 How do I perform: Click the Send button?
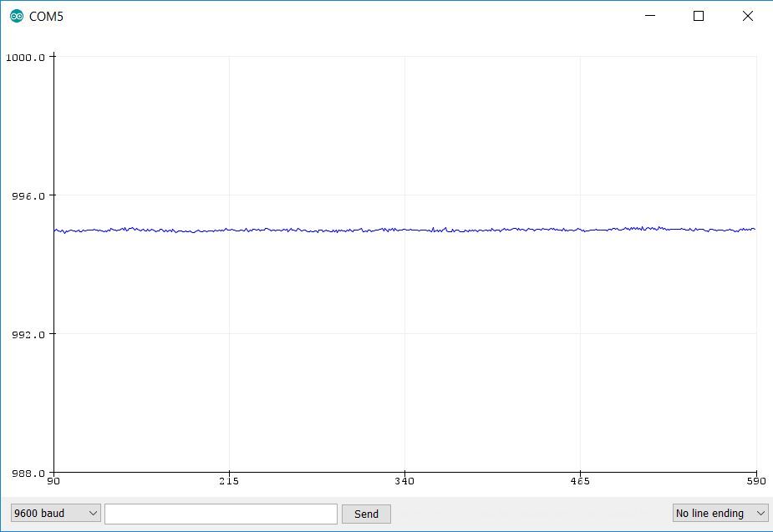pos(366,514)
